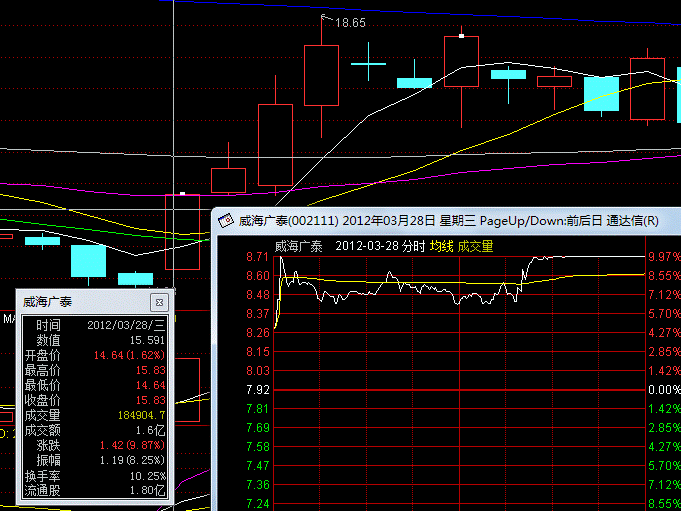Click the 成交量 legend label
Viewport: 681px width, 511px height.
point(476,246)
